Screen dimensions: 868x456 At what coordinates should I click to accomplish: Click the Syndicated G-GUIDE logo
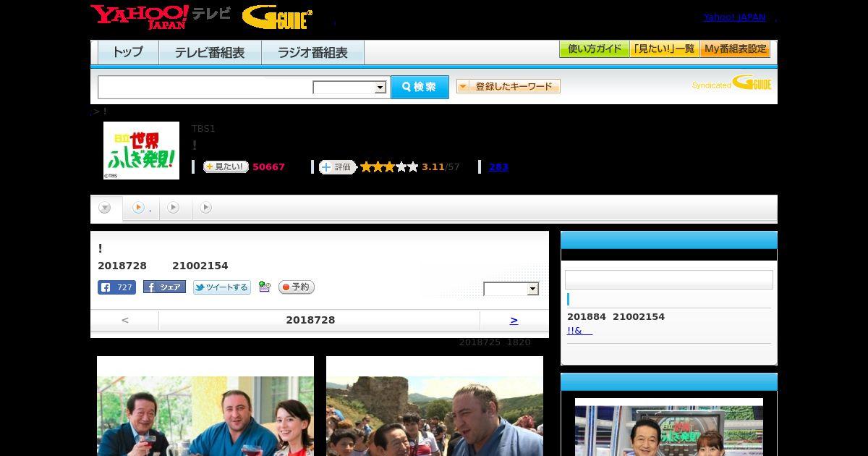point(732,83)
